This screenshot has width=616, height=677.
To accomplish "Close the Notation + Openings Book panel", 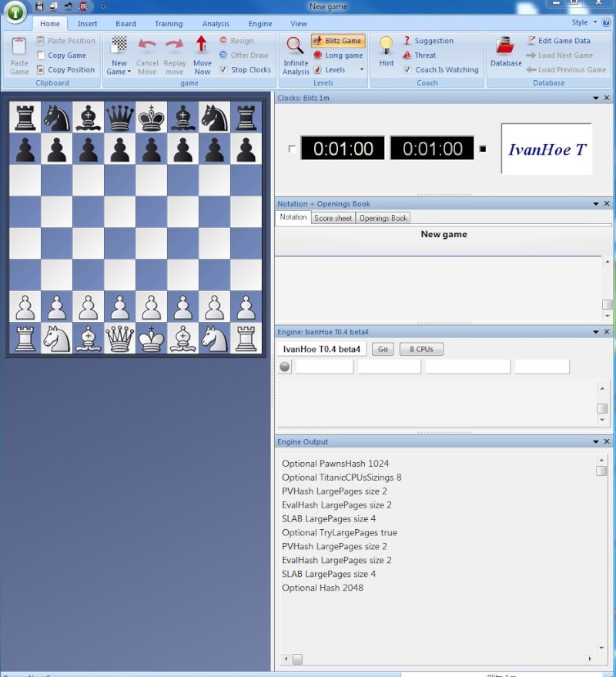I will (607, 203).
